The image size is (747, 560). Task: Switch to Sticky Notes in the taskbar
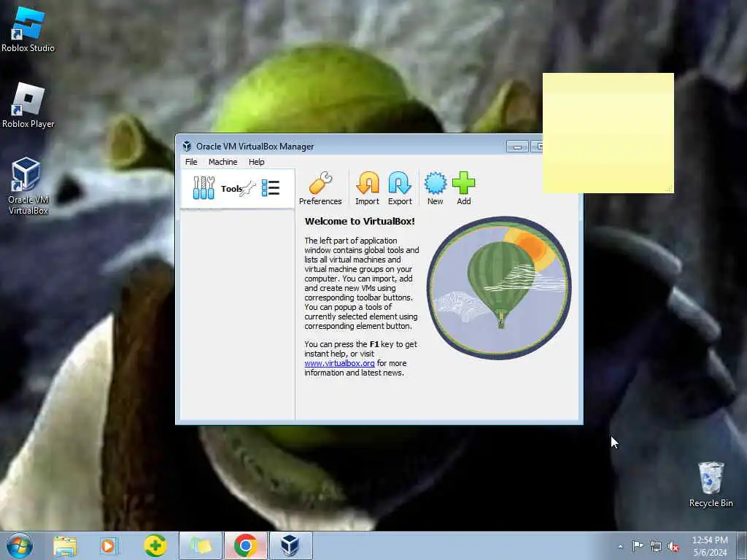pos(201,545)
